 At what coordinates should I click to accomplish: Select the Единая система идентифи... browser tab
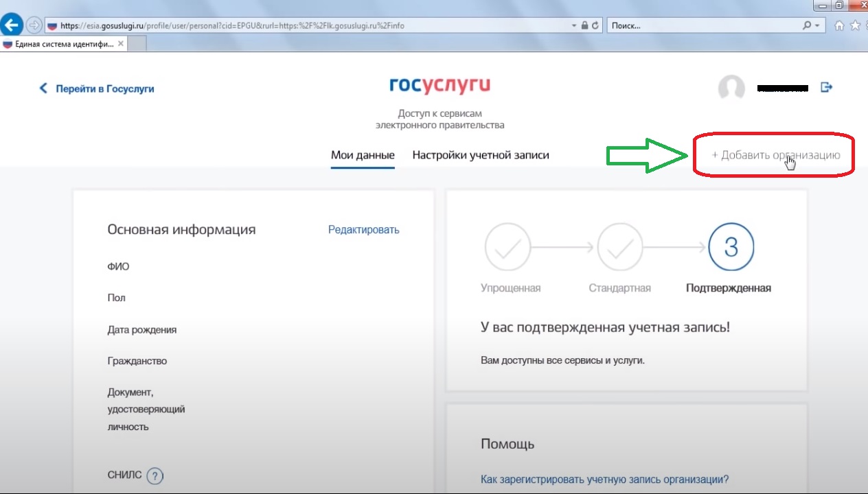[x=64, y=44]
